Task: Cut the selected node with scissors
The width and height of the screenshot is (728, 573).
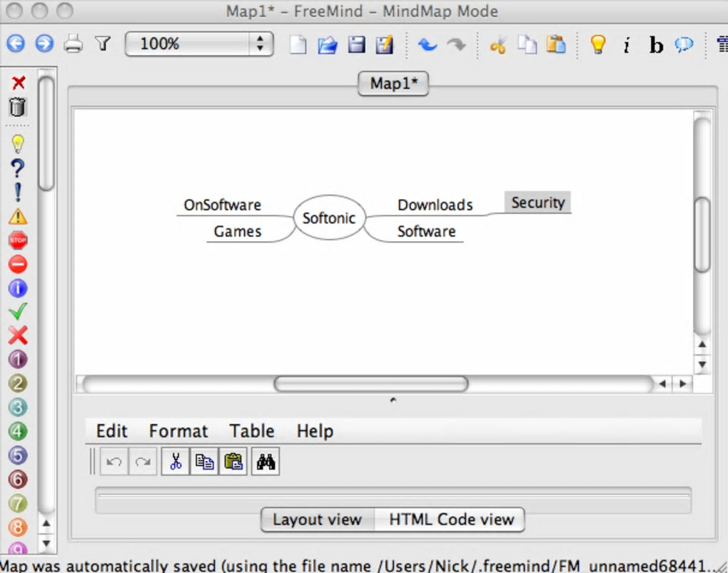Action: [x=497, y=46]
